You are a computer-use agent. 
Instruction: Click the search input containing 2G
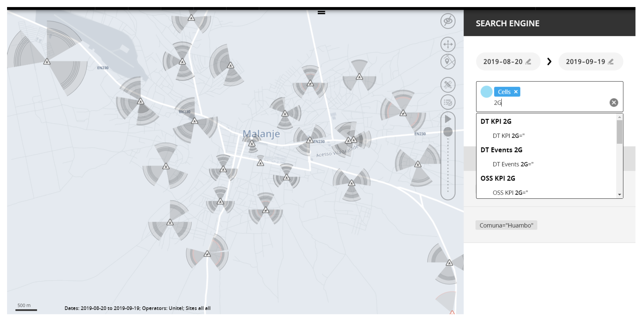pos(550,103)
